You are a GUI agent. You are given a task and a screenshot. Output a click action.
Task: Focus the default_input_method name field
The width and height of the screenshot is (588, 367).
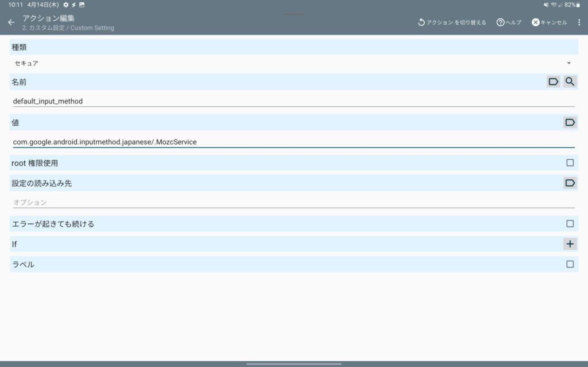pos(293,101)
